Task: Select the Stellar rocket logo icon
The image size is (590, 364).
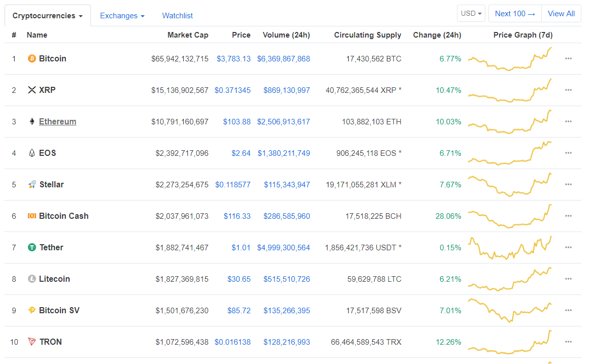Action: pos(31,184)
